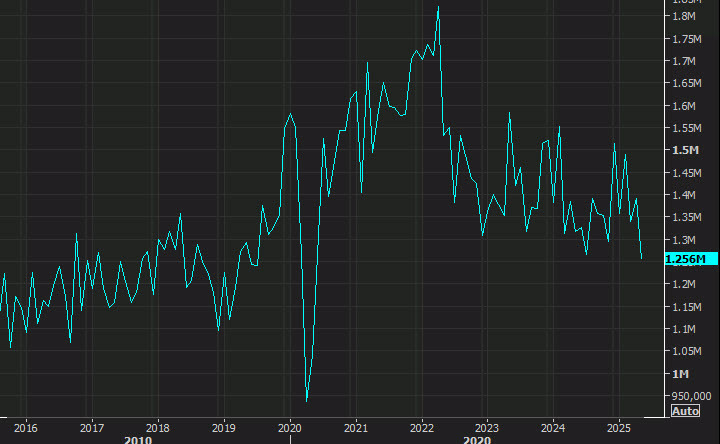Click the 1M value on price axis
The height and width of the screenshot is (444, 720).
click(681, 373)
